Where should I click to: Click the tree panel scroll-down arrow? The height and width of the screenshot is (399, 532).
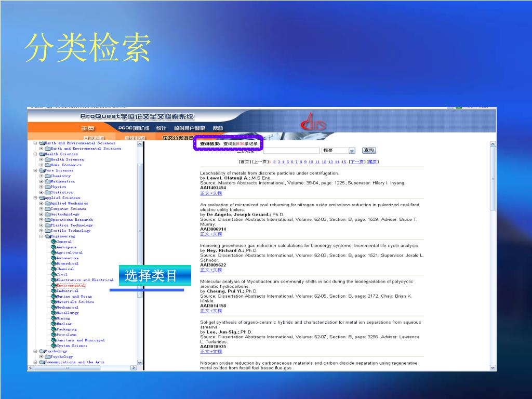pos(140,362)
